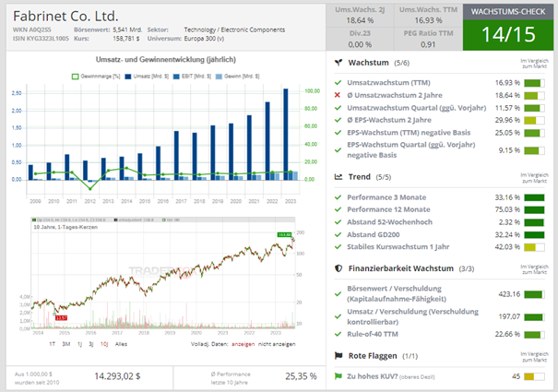
Task: Click the Wachstum sprout icon
Action: [x=338, y=63]
